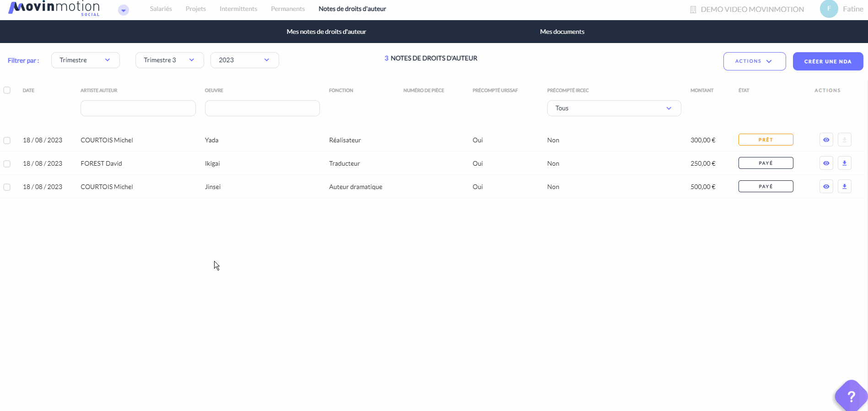Image resolution: width=868 pixels, height=411 pixels.
Task: View the Ikigai note eye icon
Action: pyautogui.click(x=826, y=163)
